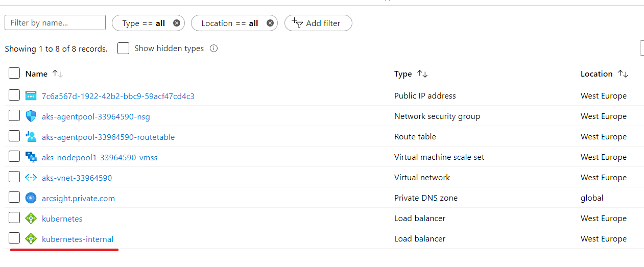The image size is (644, 267).
Task: Click the info icon beside Show hidden types
Action: [214, 48]
